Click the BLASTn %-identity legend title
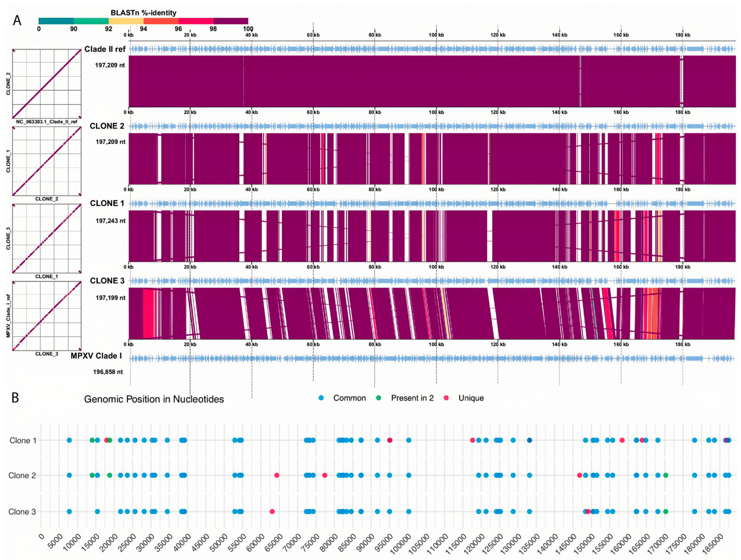 [x=143, y=13]
